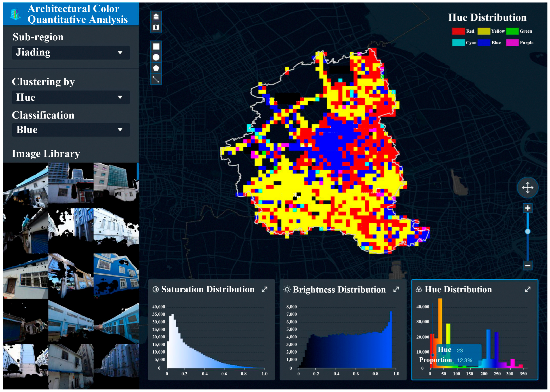The width and height of the screenshot is (550, 392).
Task: Click the Red legend color swatch
Action: coord(458,31)
